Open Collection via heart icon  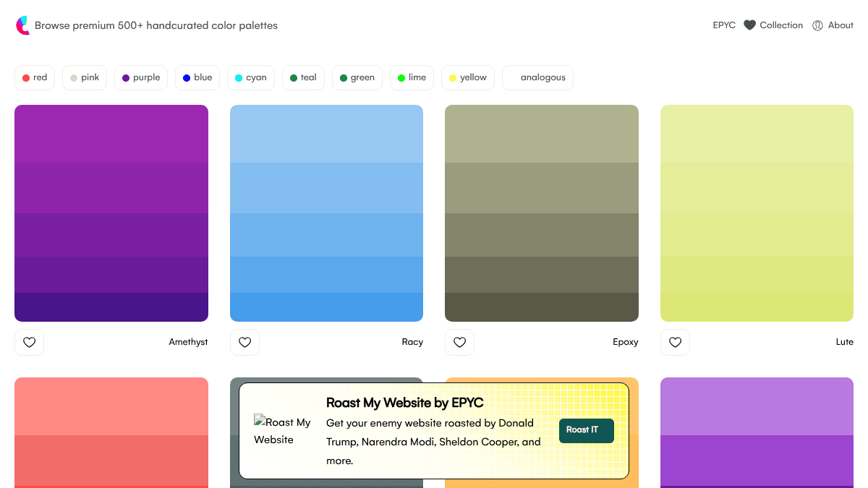749,25
